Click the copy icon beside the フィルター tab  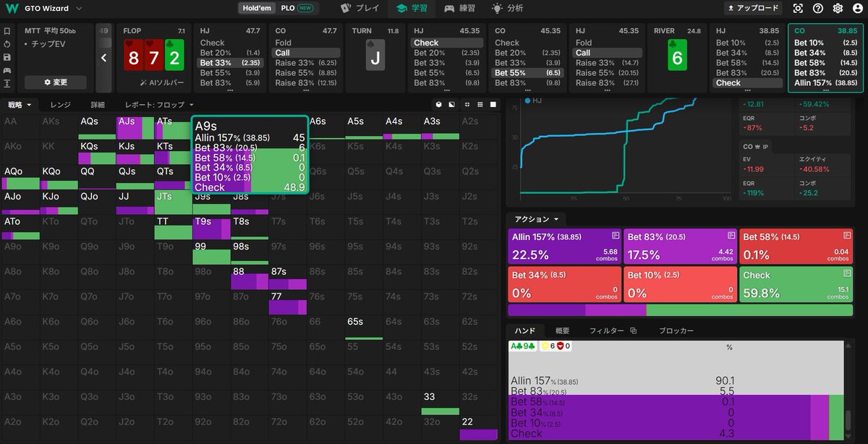click(x=633, y=330)
